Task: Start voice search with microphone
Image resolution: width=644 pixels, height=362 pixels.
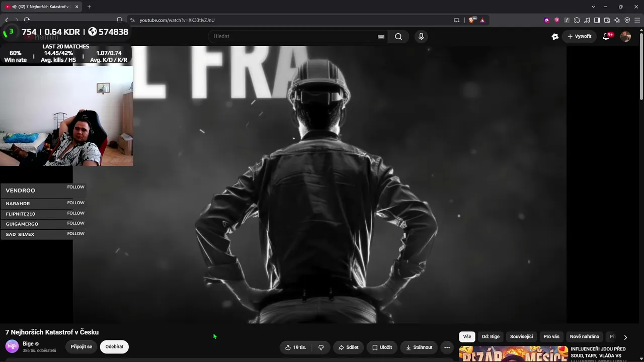Action: click(x=421, y=36)
